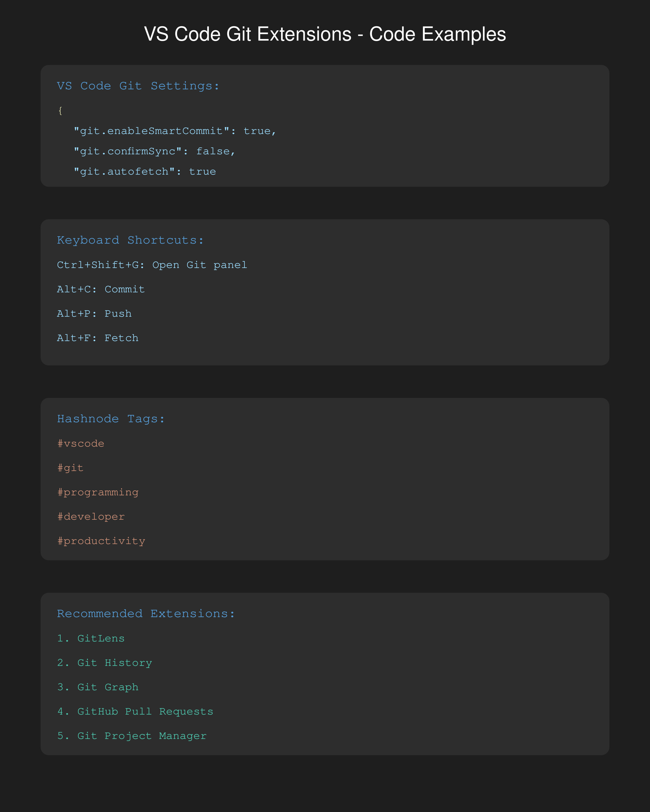This screenshot has width=650, height=812.
Task: Select the 'Hashnode Tags:' heading
Action: click(x=111, y=419)
